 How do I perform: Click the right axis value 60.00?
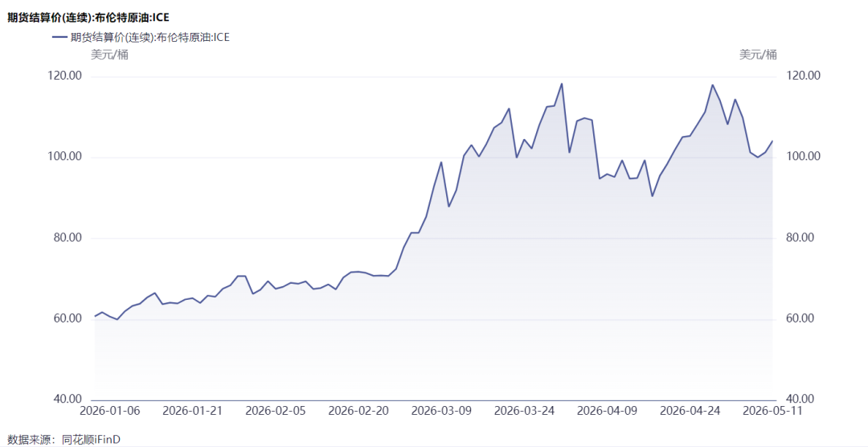coord(798,319)
